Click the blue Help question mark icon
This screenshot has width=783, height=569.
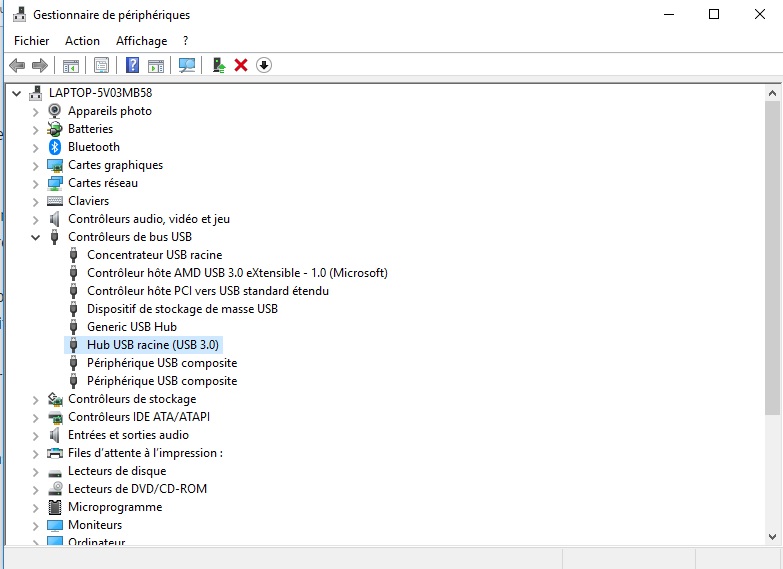click(x=131, y=65)
